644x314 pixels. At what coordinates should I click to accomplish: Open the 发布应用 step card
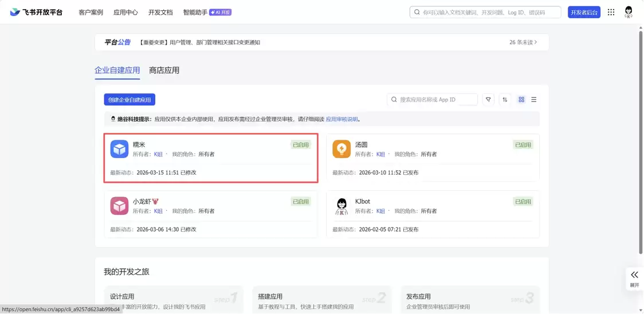470,300
